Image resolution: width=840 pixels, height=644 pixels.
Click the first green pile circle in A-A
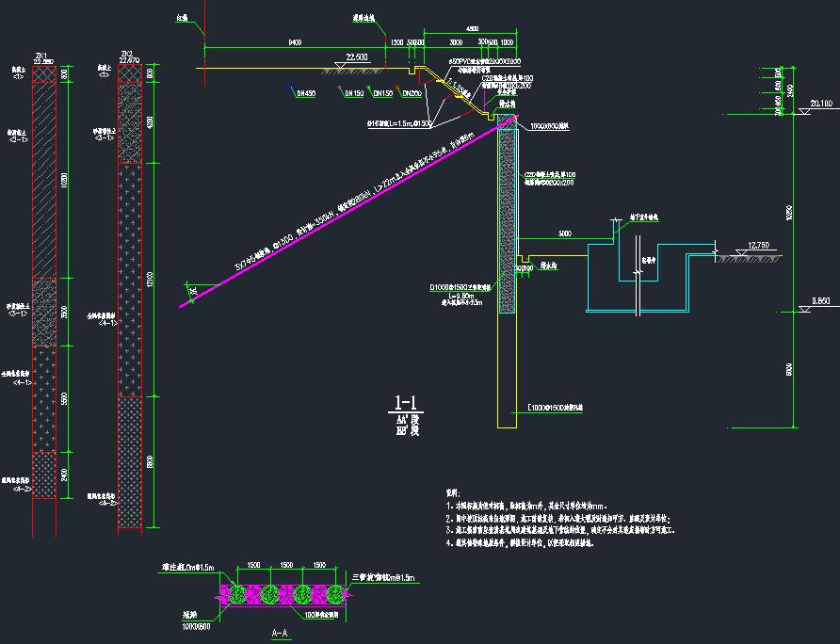point(240,594)
